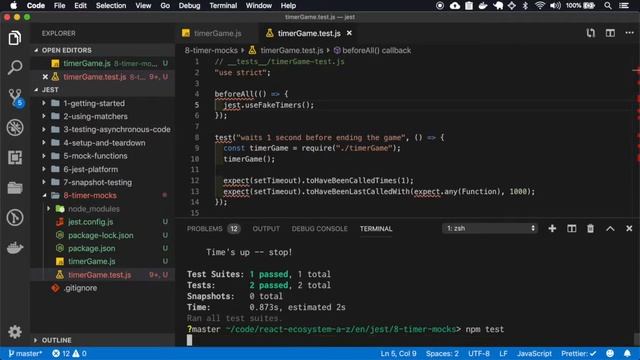Open the Docker view in the activity bar

[x=15, y=248]
